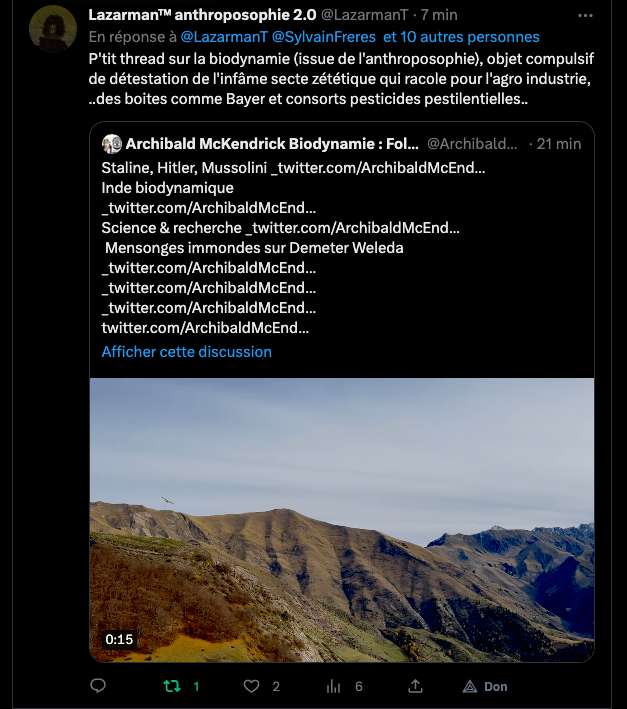Like the tweet with the heart icon
Screen dimensions: 627x709
[251, 686]
